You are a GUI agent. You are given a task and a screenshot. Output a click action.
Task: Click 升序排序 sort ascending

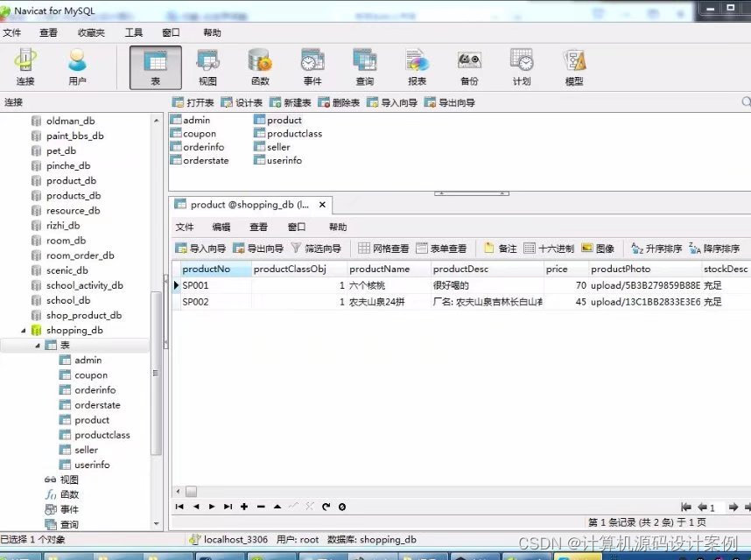pos(656,248)
